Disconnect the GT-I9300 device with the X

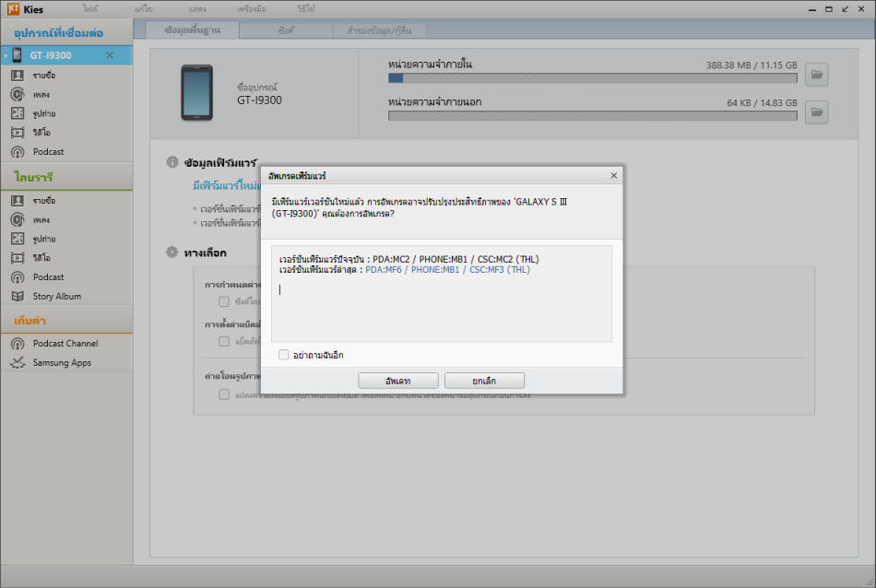click(110, 55)
